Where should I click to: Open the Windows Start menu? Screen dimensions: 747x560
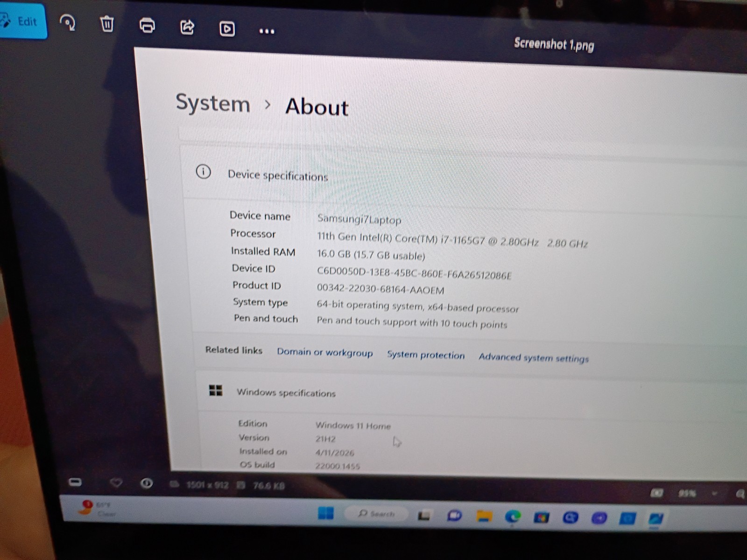tap(326, 513)
